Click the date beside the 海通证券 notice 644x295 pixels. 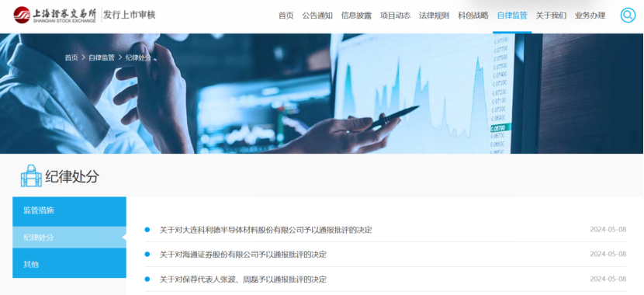pyautogui.click(x=608, y=255)
